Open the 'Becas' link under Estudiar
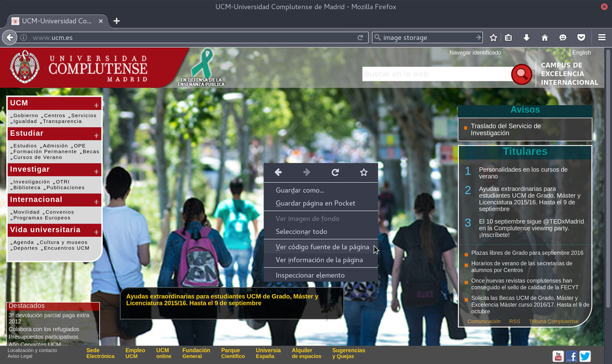 pyautogui.click(x=91, y=151)
